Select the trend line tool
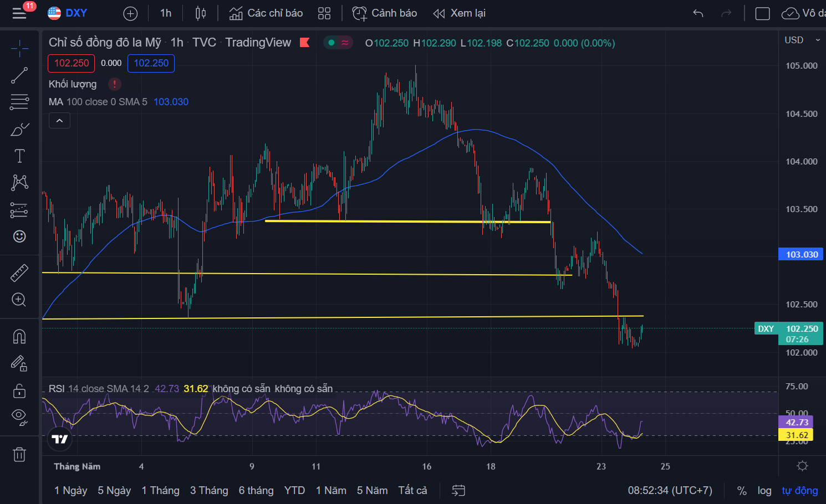Image resolution: width=826 pixels, height=504 pixels. (x=19, y=75)
